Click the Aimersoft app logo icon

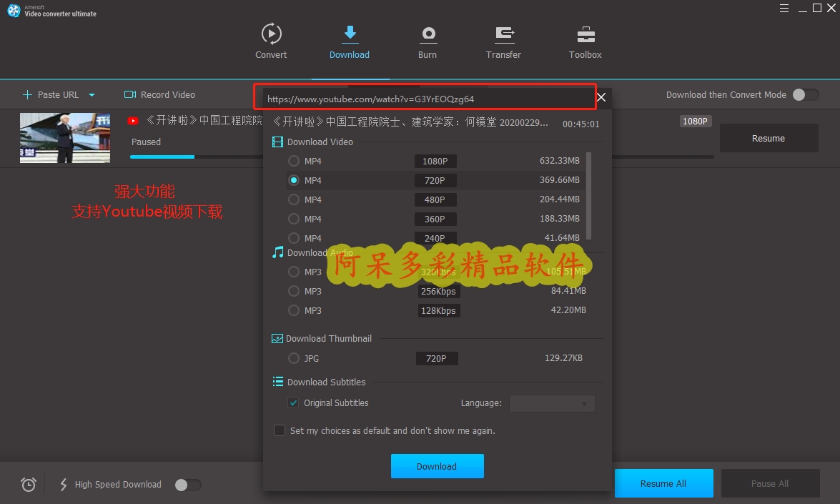pos(14,10)
